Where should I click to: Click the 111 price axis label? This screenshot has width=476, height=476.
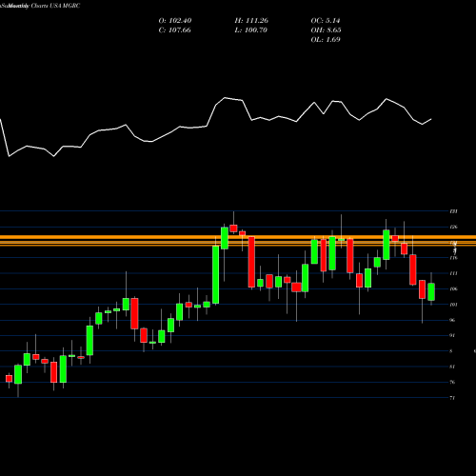coord(453,273)
